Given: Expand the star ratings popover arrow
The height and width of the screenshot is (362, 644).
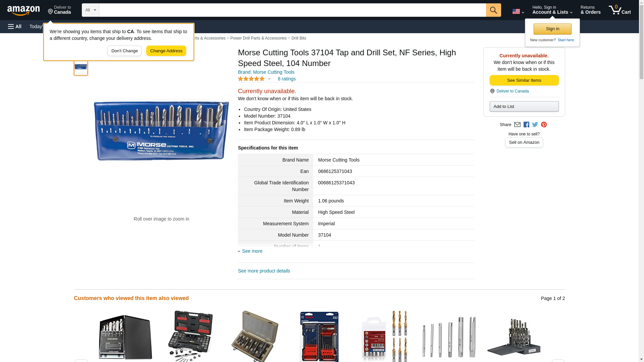Looking at the screenshot, I should click(x=269, y=79).
